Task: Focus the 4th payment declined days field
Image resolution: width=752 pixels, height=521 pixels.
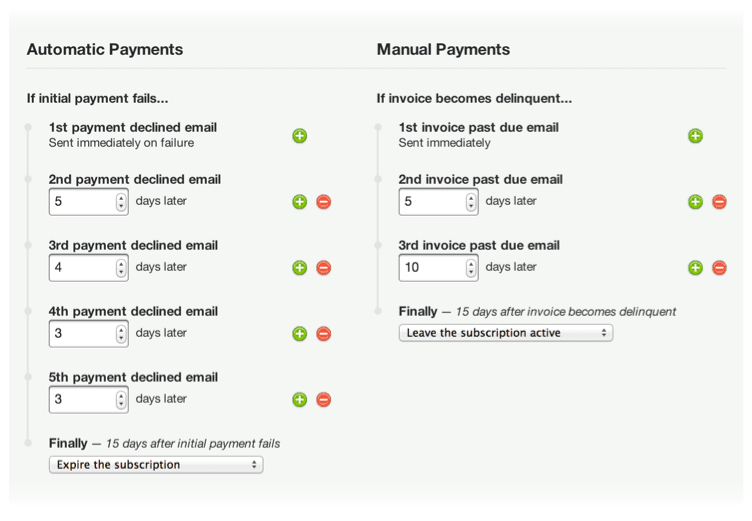Action: (x=82, y=334)
